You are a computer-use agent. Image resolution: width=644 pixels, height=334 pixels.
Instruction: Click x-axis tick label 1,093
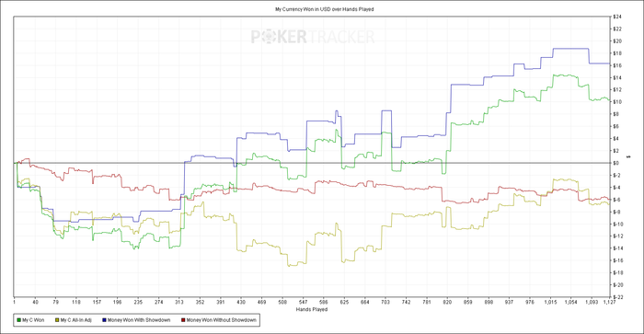pos(592,303)
